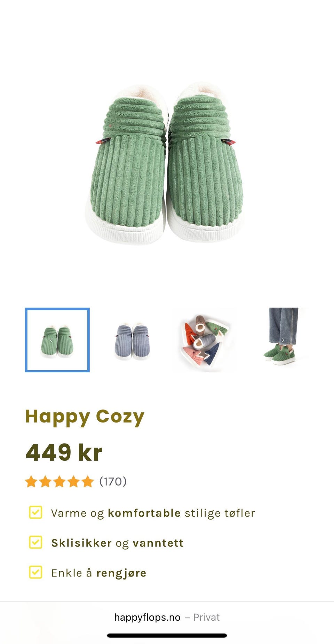Tap the home indicator bar at the bottom

coord(167,636)
